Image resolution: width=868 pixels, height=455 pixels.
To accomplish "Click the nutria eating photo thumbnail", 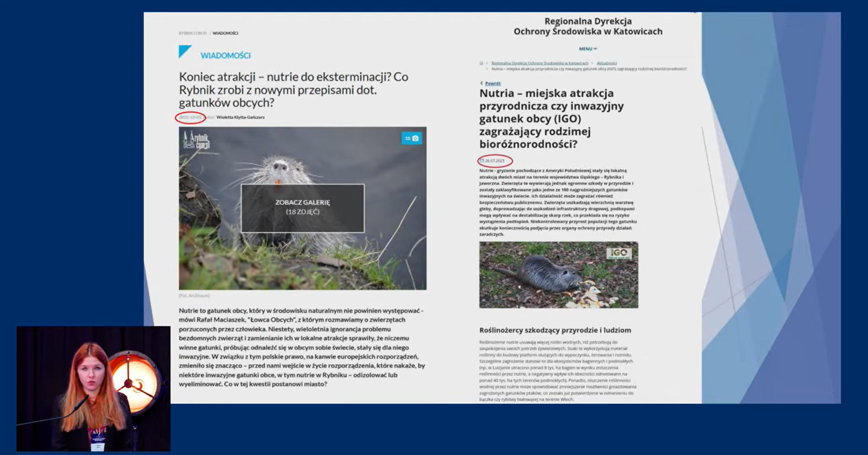I will (558, 275).
